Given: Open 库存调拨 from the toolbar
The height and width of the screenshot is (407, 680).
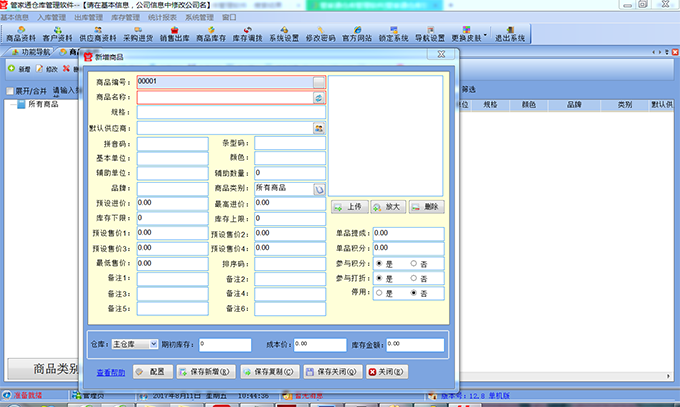Looking at the screenshot, I should click(247, 34).
